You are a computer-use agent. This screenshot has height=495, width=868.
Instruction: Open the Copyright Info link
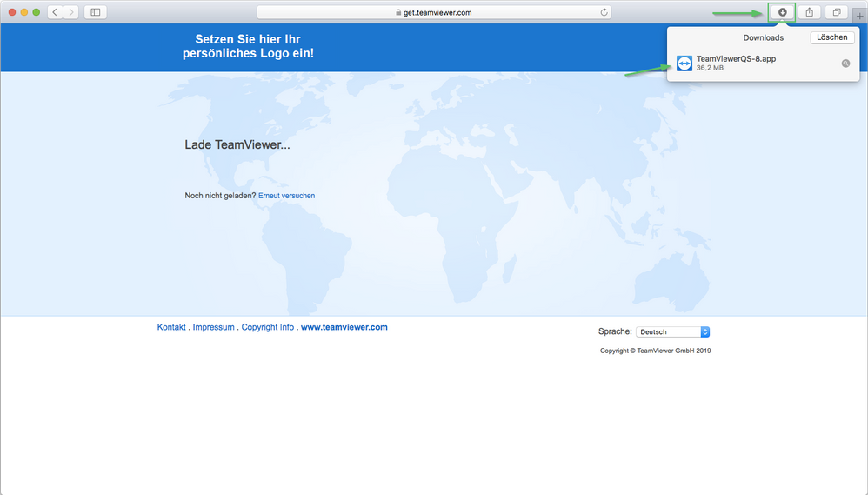[267, 327]
